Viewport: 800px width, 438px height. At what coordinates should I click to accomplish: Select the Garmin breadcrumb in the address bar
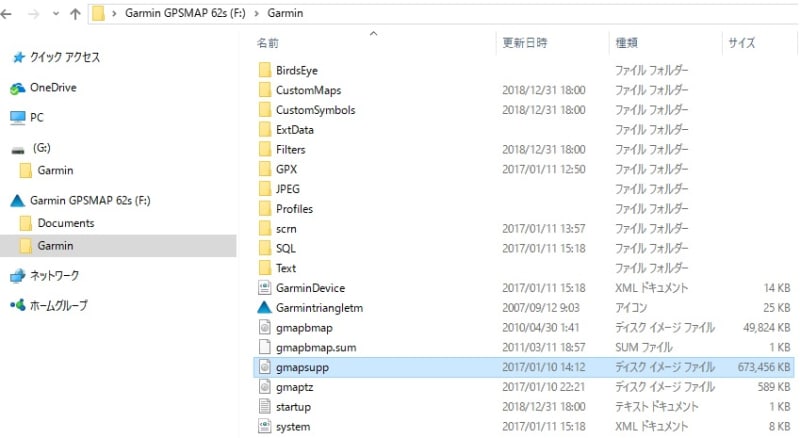(x=285, y=13)
